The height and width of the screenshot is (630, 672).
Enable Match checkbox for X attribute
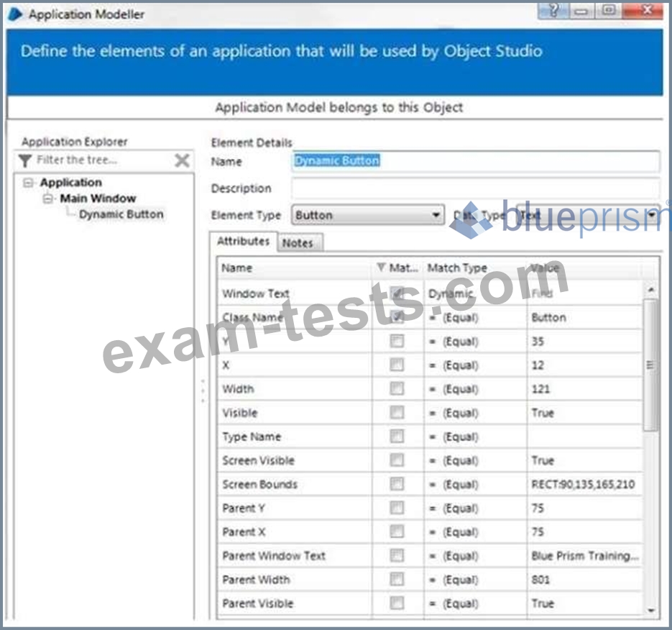(x=397, y=365)
